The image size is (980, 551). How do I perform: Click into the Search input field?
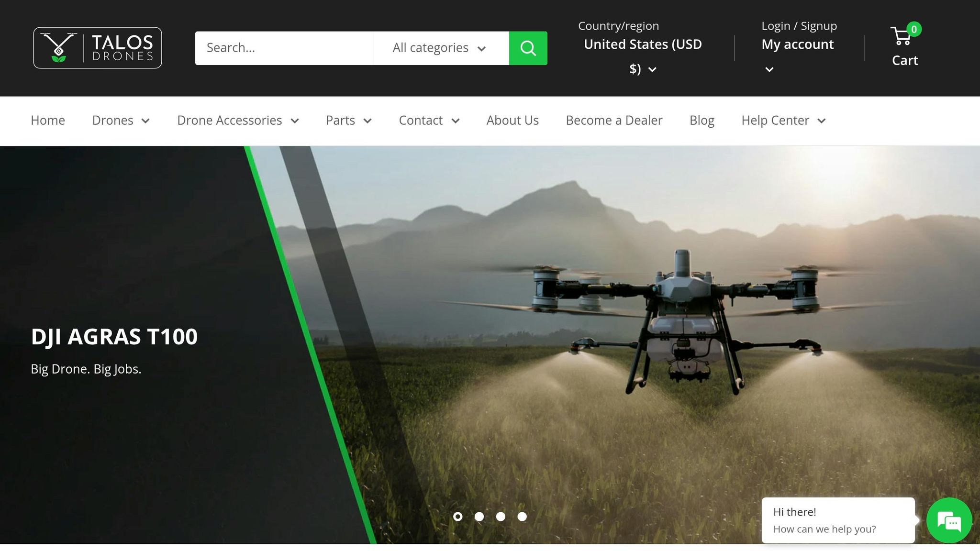click(x=284, y=48)
